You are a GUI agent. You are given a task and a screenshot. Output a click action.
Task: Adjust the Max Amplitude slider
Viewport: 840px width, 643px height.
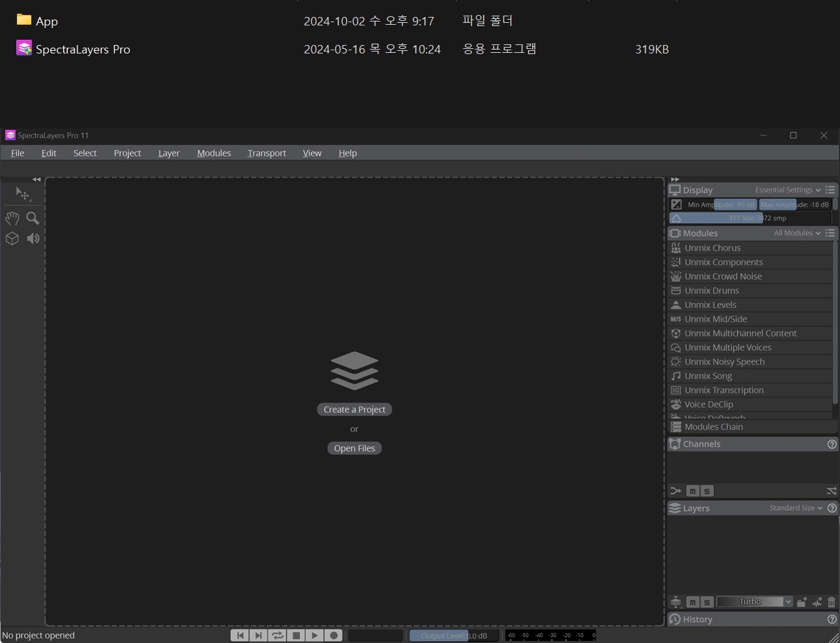click(x=795, y=204)
